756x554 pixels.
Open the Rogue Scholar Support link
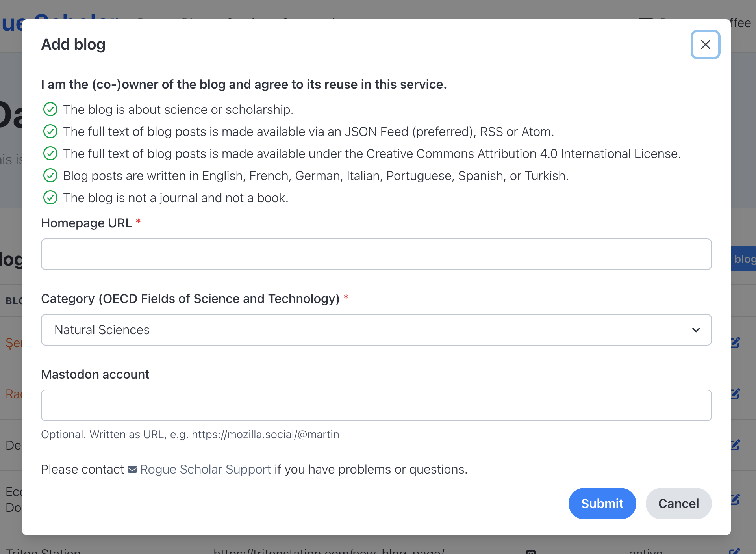pos(206,469)
